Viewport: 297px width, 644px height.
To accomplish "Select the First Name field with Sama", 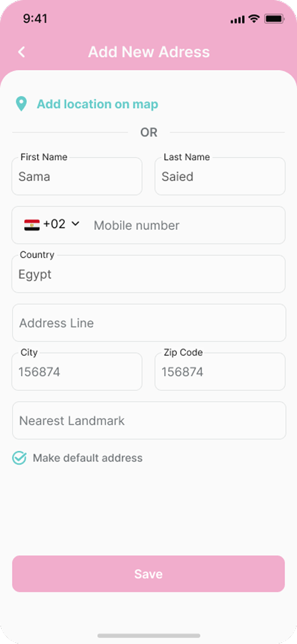I will tap(77, 176).
